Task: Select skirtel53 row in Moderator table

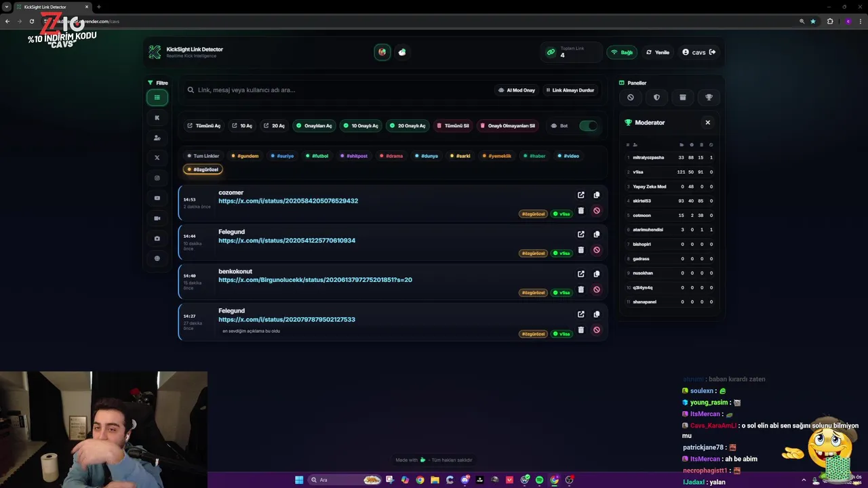Action: [x=669, y=201]
